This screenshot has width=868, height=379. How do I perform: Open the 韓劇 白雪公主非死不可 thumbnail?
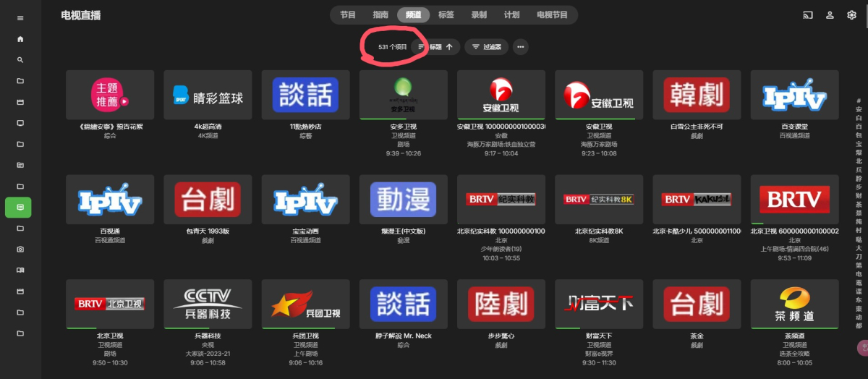[x=697, y=95]
